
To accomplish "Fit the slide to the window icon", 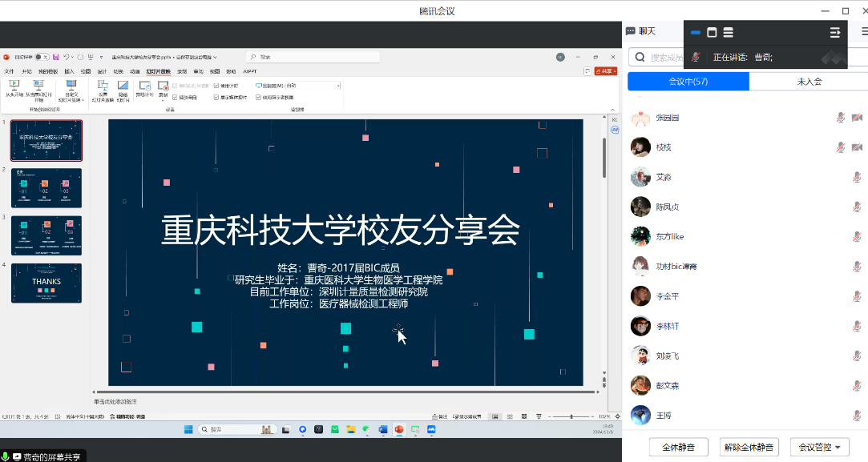I will (618, 416).
